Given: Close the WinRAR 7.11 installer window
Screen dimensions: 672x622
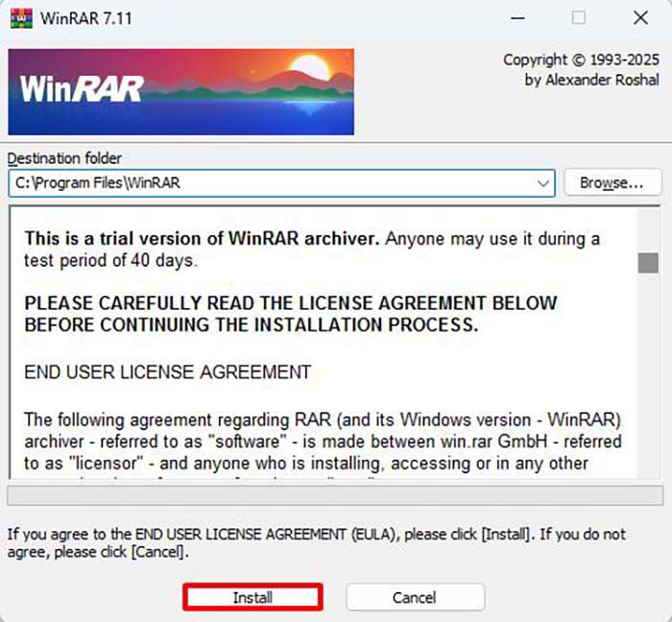Looking at the screenshot, I should pyautogui.click(x=640, y=18).
